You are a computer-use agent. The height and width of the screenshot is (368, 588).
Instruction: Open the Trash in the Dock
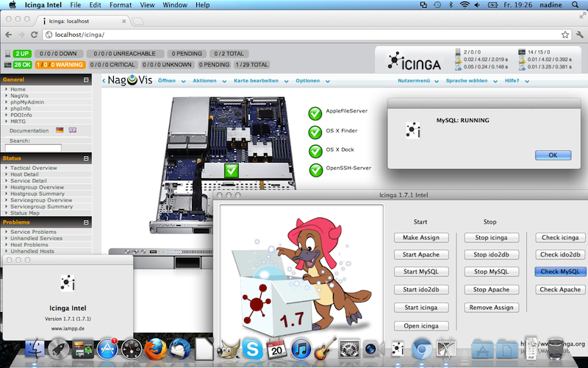tap(556, 350)
